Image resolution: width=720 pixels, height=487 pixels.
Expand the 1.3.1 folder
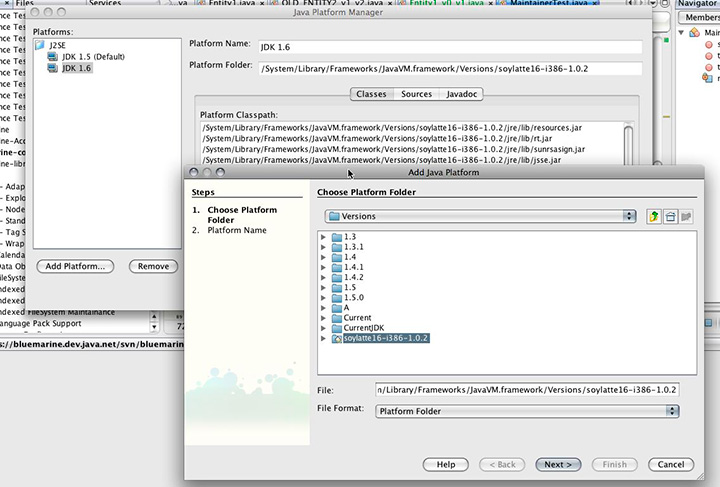pos(323,247)
